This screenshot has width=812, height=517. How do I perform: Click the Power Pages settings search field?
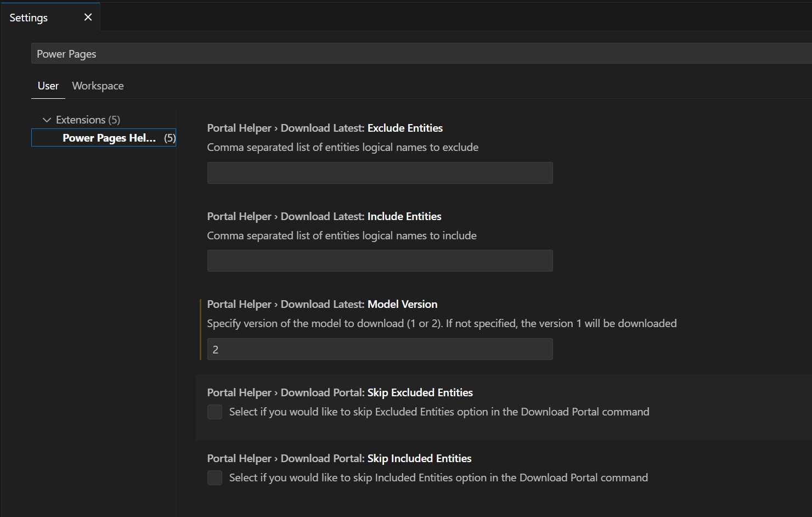(x=421, y=53)
